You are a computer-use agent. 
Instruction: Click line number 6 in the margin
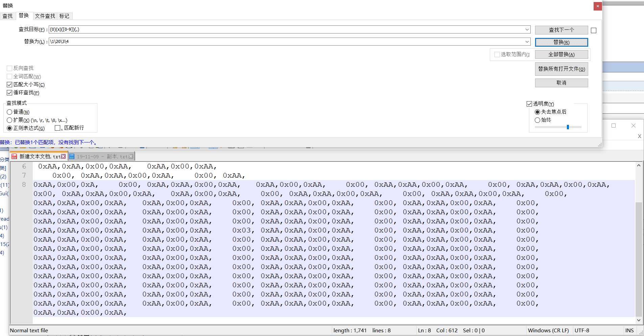24,166
